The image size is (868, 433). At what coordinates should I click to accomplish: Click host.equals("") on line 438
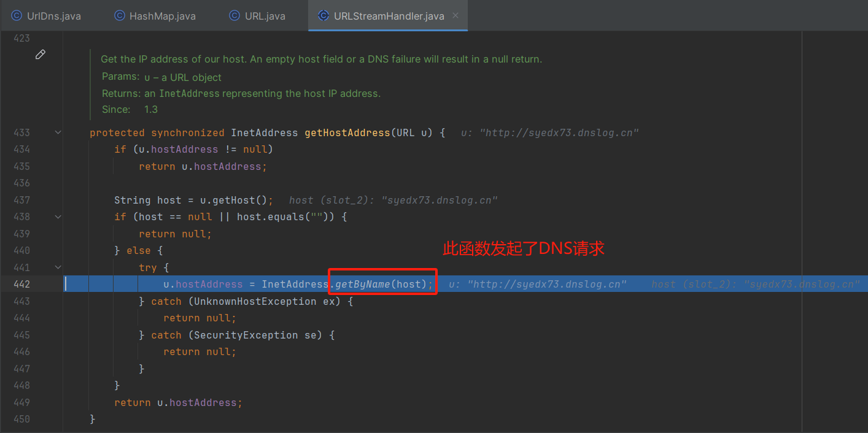(x=286, y=216)
